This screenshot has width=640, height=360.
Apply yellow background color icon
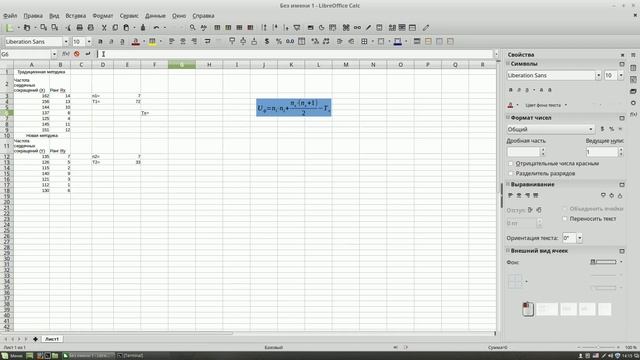(152, 42)
